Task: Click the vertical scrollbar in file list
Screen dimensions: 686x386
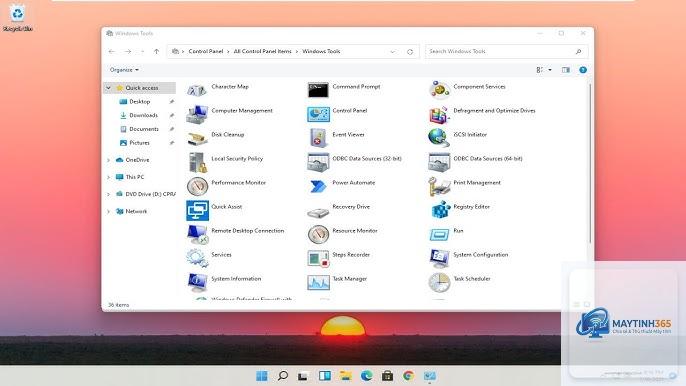Action: pyautogui.click(x=590, y=164)
